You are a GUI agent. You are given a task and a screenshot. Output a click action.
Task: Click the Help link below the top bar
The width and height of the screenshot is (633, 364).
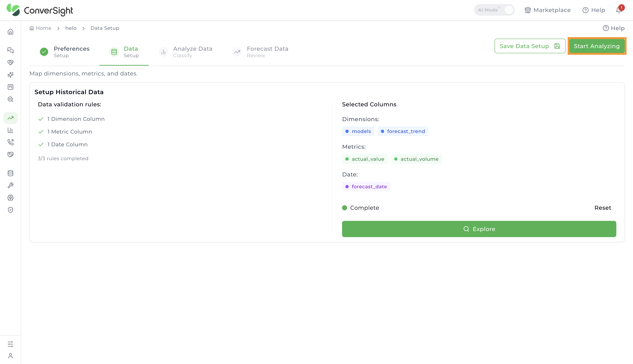614,28
